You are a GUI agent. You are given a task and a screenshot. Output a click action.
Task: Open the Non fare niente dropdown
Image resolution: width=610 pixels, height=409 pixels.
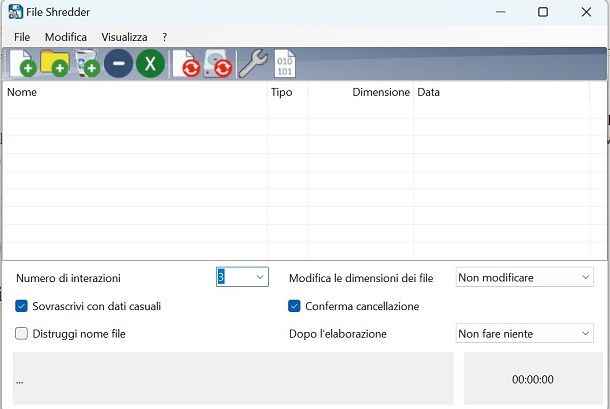pos(525,334)
